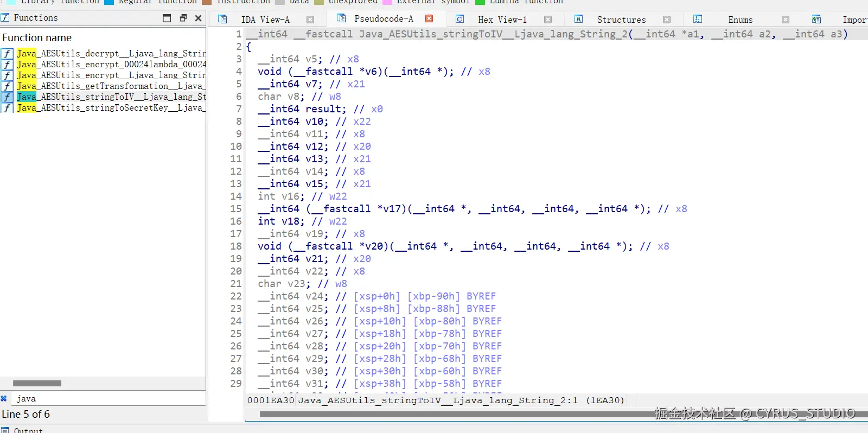Viewport: 868px width, 433px height.
Task: Select Java_AESUtils_encrypt lambda function row
Action: pyautogui.click(x=103, y=65)
